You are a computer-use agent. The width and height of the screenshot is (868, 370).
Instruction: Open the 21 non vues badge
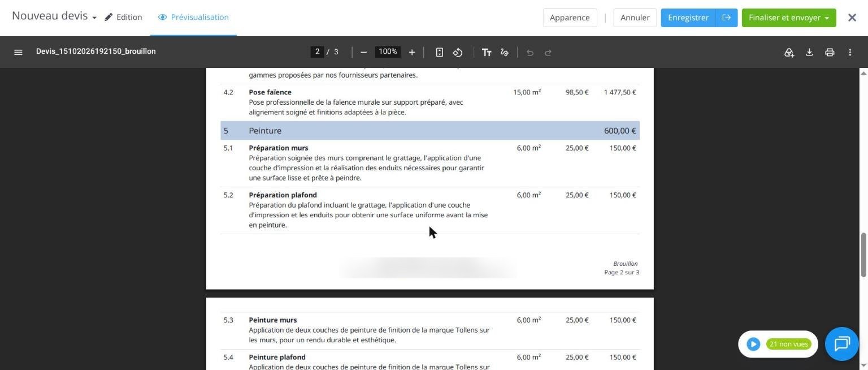click(x=789, y=344)
